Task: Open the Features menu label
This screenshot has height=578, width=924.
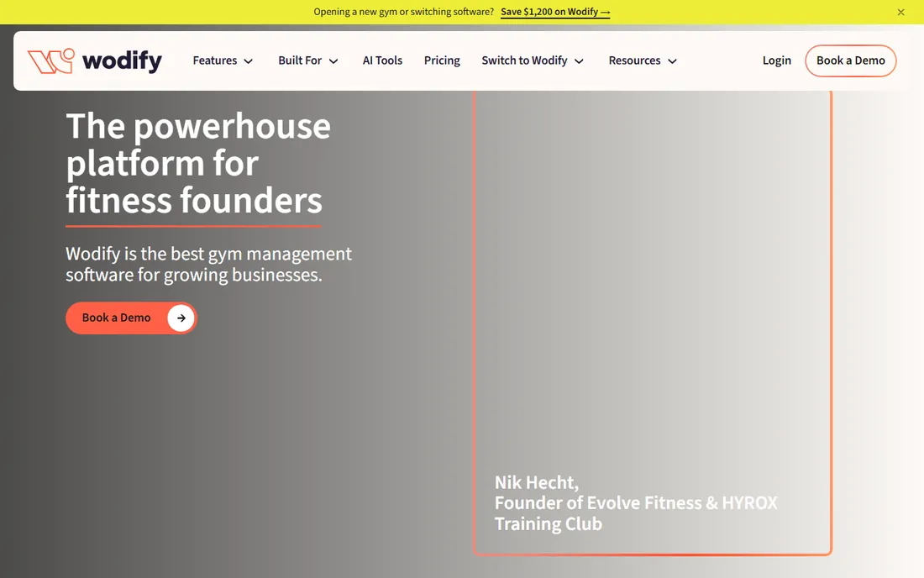Action: (x=214, y=60)
